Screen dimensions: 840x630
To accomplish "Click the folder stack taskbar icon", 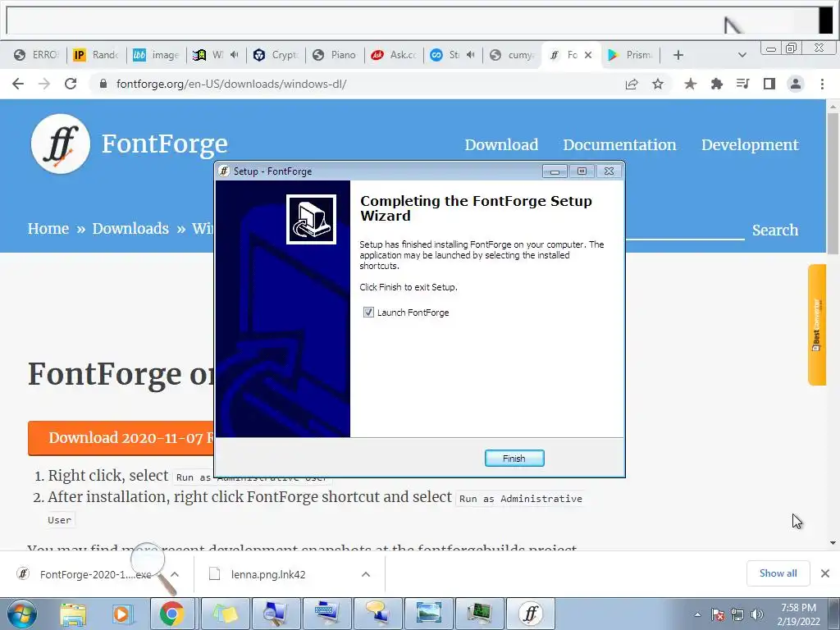I will click(225, 614).
